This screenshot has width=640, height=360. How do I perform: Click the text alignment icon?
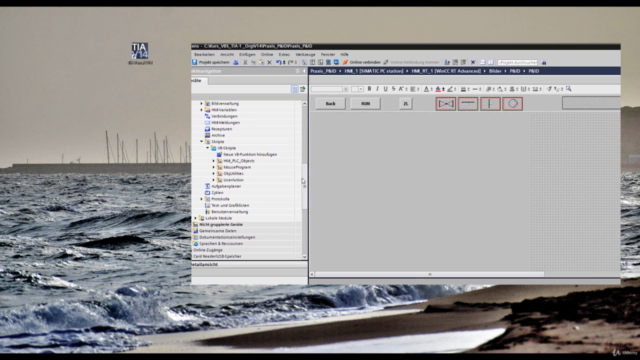[413, 89]
